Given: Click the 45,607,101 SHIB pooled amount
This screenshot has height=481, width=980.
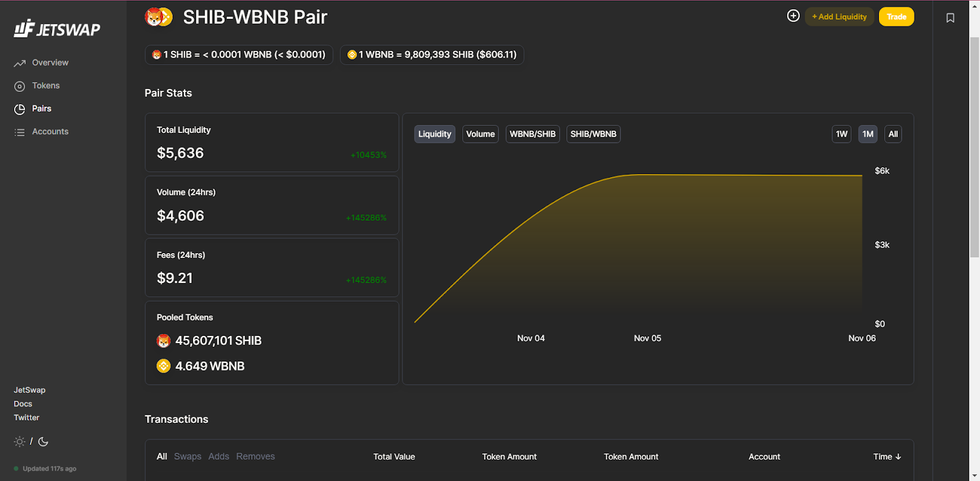Looking at the screenshot, I should click(219, 341).
